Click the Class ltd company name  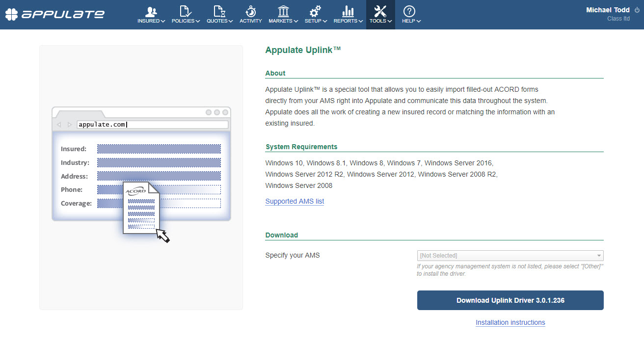(x=618, y=19)
